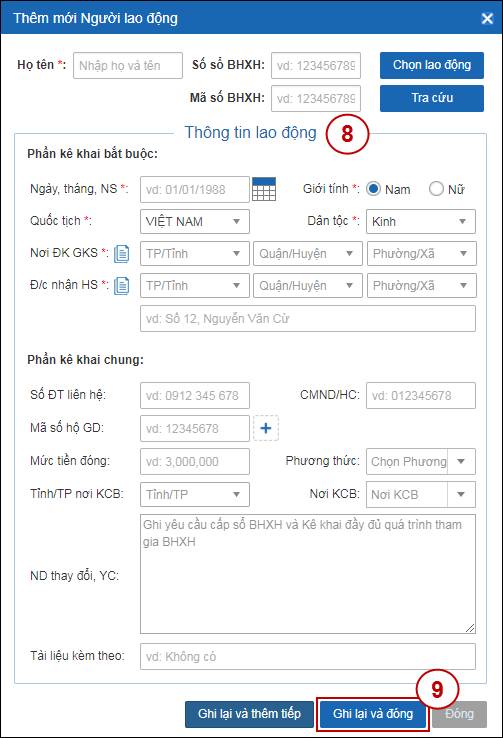Open the birth date calendar picker
Image resolution: width=503 pixels, height=738 pixels.
[264, 189]
